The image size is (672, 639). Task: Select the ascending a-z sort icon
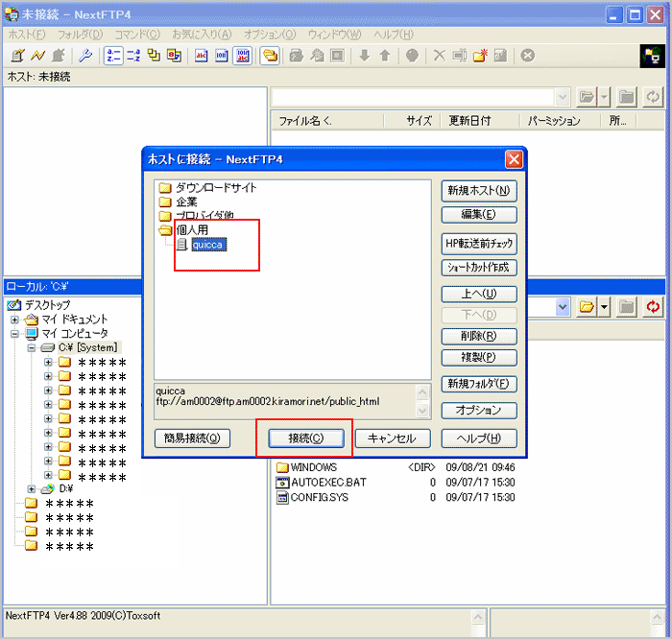pos(113,56)
